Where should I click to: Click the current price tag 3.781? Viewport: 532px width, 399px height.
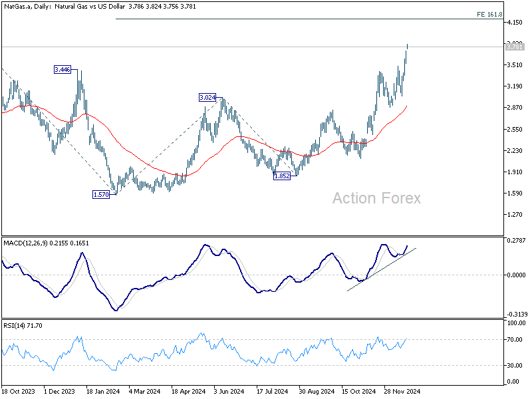515,47
